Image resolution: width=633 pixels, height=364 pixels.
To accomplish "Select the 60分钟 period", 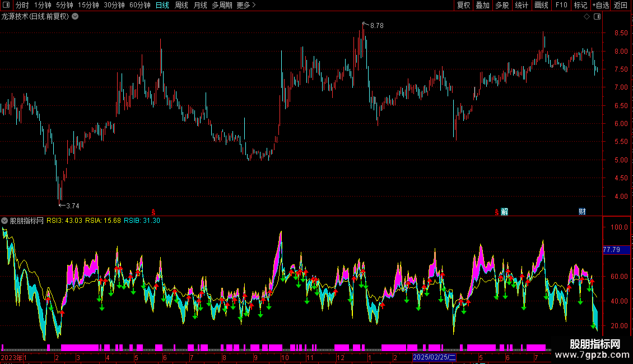I will coord(140,5).
